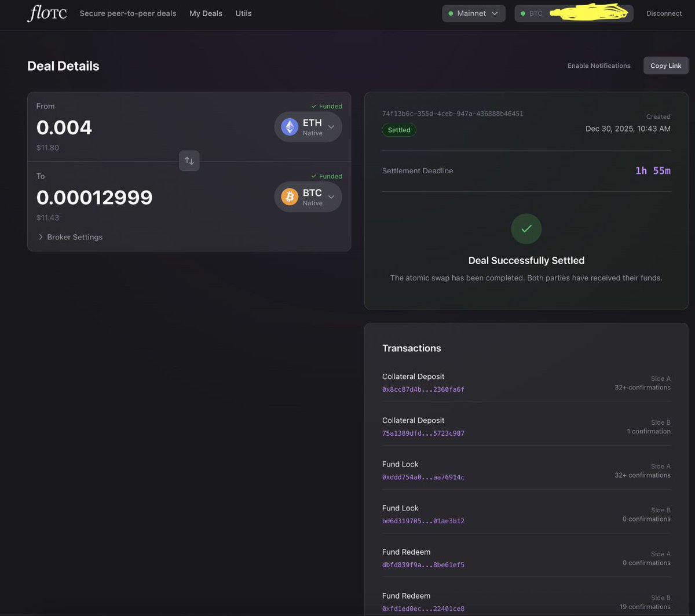Expand the ETH Native asset chevron
Screen dimensions: 695x616
(x=331, y=127)
